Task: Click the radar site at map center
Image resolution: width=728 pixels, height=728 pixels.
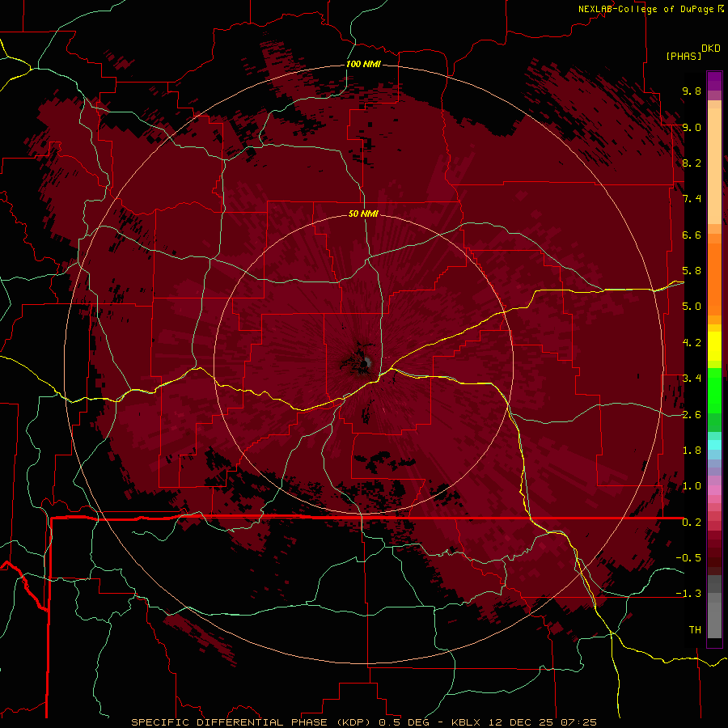Action: point(364,363)
